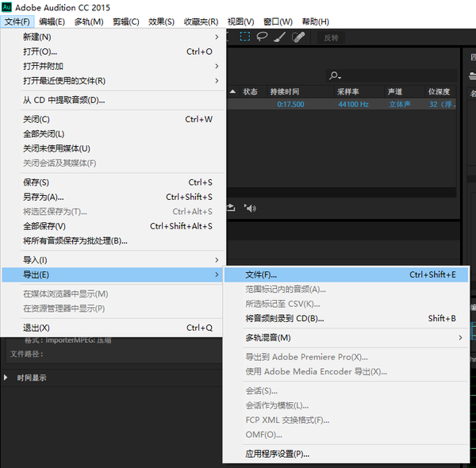Open the 收藏夹(R) menu
This screenshot has width=476, height=468.
[x=201, y=22]
